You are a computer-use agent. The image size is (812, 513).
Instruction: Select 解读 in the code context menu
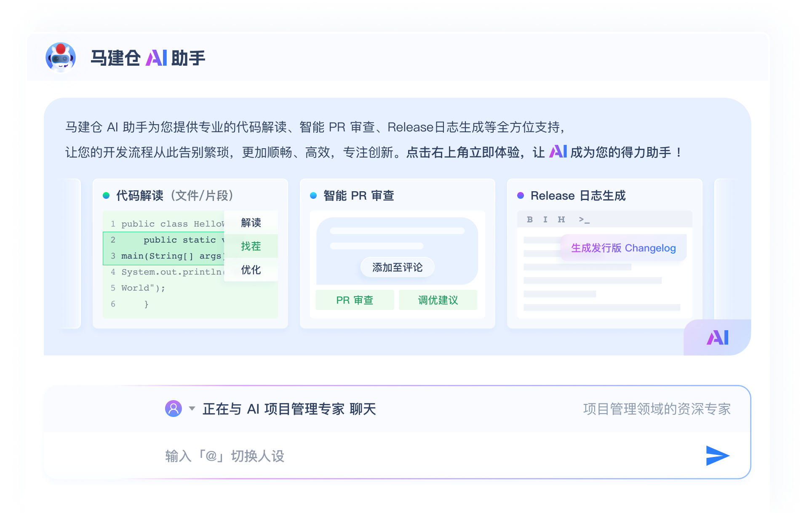click(x=251, y=222)
